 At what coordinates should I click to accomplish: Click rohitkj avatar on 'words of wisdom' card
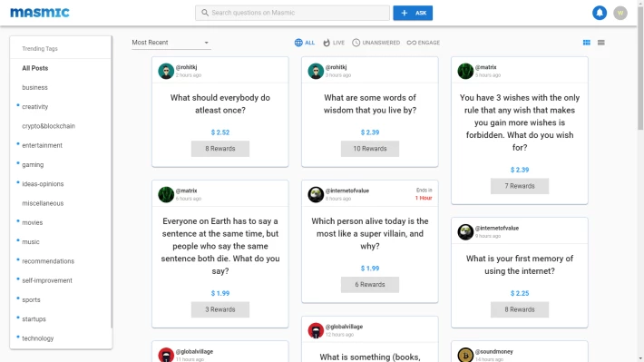pos(316,71)
